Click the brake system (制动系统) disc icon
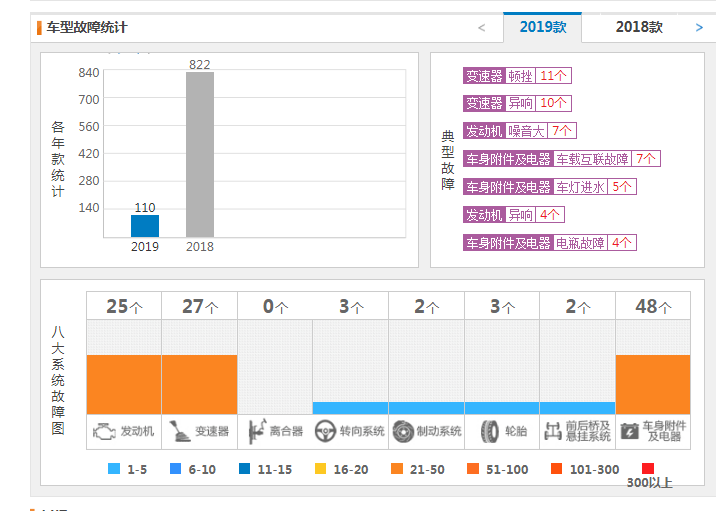 [402, 432]
